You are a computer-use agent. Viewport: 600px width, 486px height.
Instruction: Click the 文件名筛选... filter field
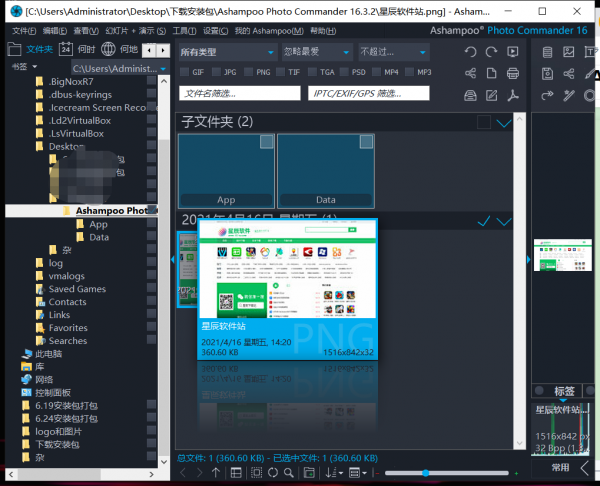click(240, 93)
